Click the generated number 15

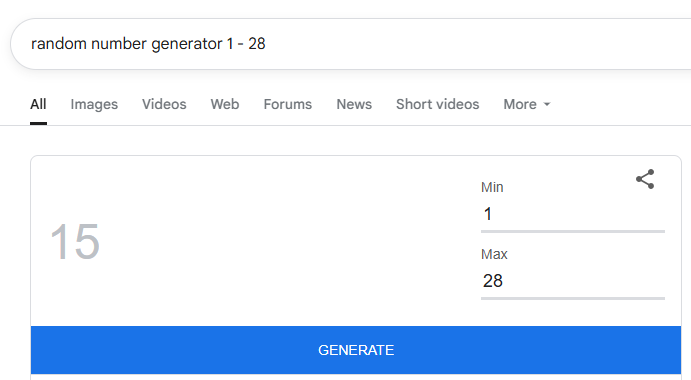tap(75, 242)
